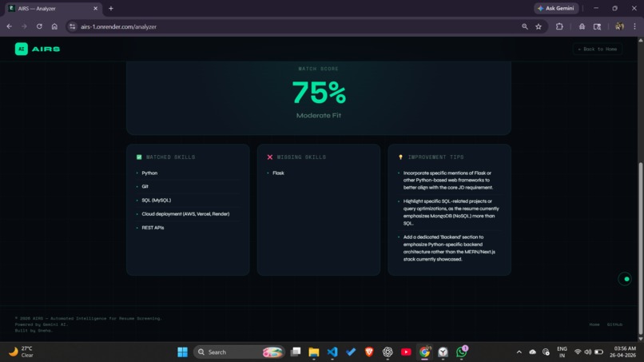The height and width of the screenshot is (362, 644).
Task: Select the Flask missing skill
Action: [278, 173]
